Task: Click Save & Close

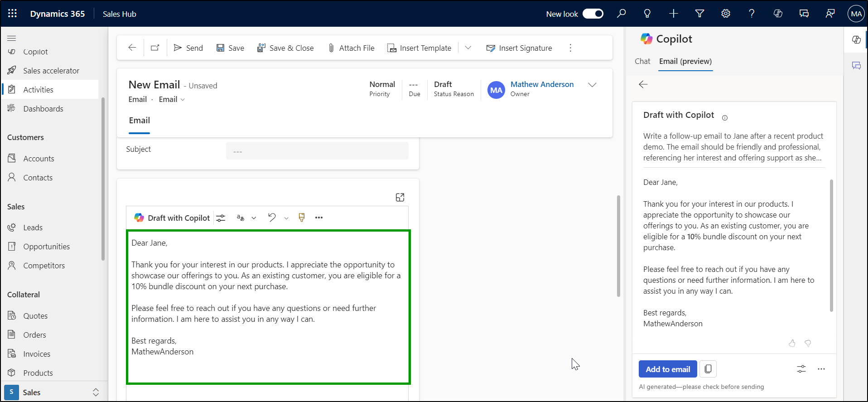Action: tap(285, 48)
